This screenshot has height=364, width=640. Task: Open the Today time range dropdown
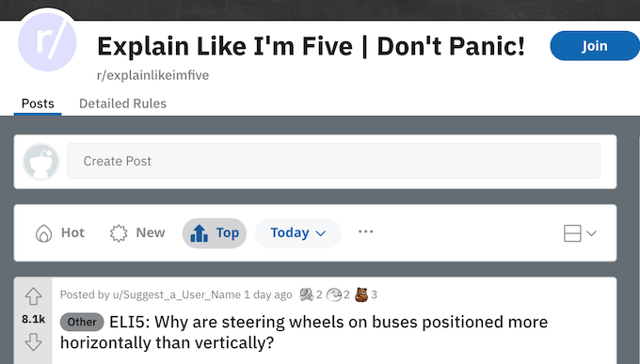(x=298, y=233)
